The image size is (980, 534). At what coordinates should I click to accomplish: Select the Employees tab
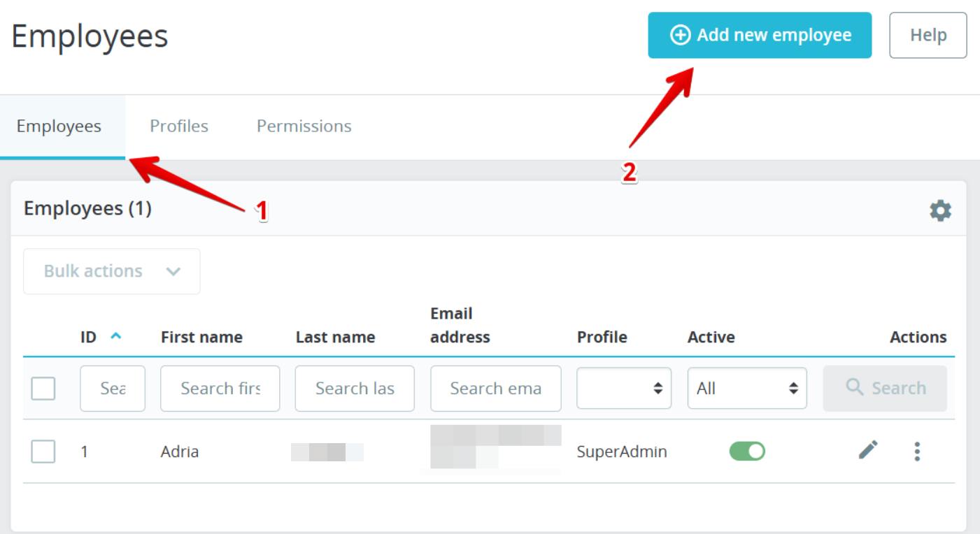(59, 127)
